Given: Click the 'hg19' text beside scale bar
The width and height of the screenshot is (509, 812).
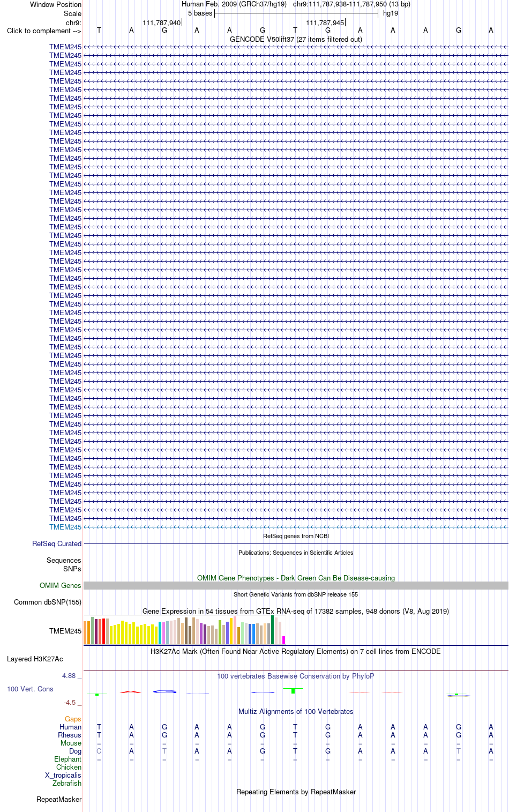Looking at the screenshot, I should (x=391, y=13).
